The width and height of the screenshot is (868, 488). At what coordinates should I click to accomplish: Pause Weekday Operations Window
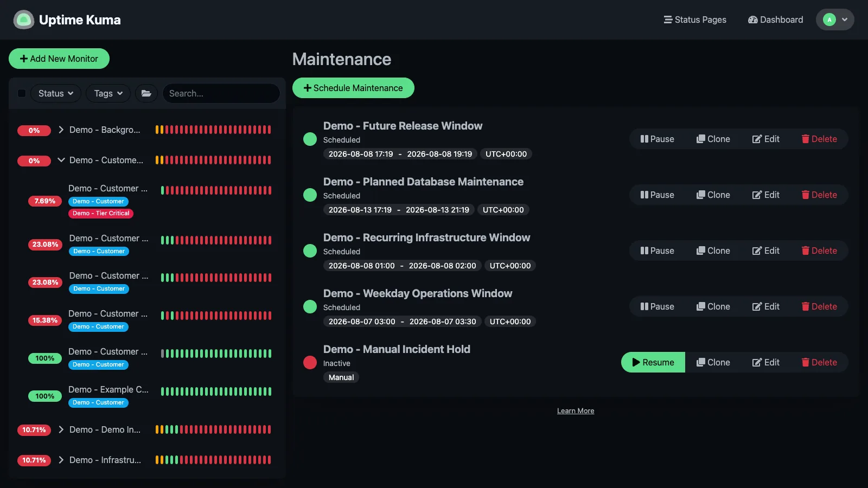tap(657, 306)
